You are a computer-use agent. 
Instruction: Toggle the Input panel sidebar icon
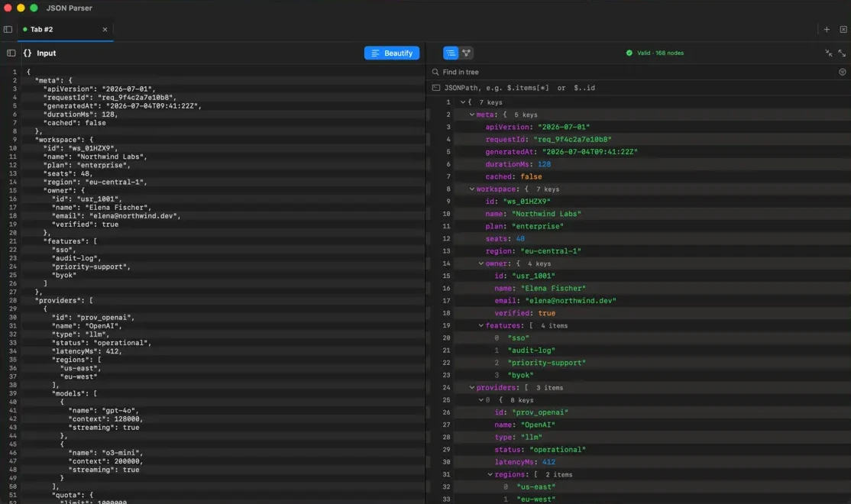click(11, 53)
